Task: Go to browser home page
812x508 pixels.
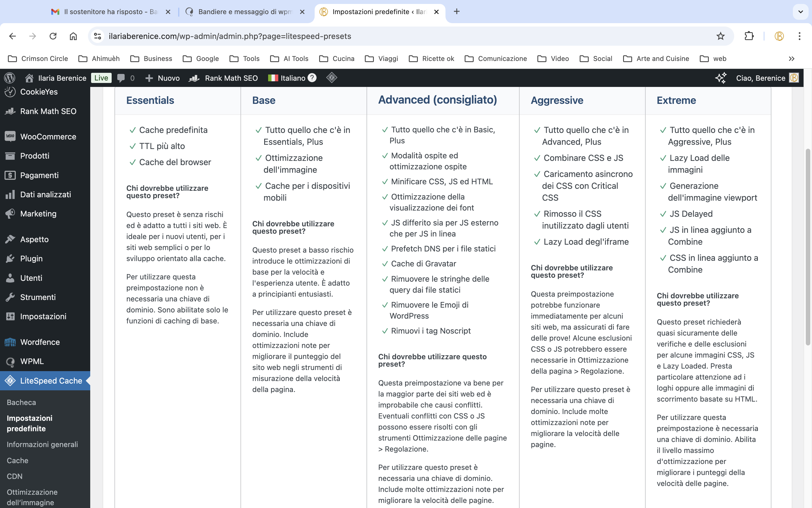Action: [x=73, y=36]
